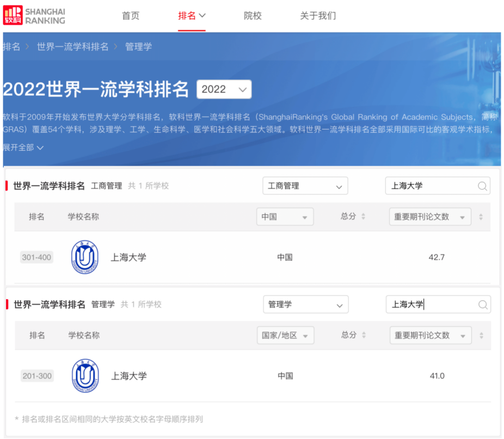Image resolution: width=504 pixels, height=439 pixels.
Task: Open the 工商管理 subject dropdown
Action: [x=305, y=186]
